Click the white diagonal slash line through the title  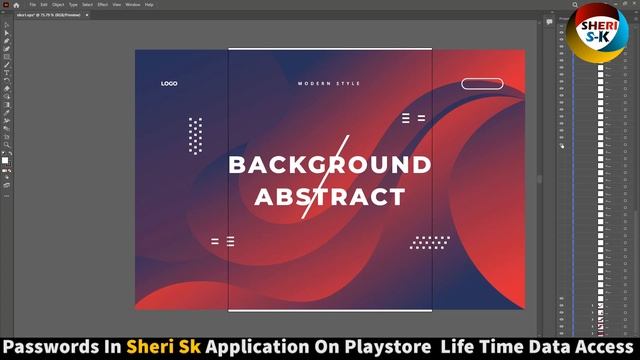pos(325,177)
